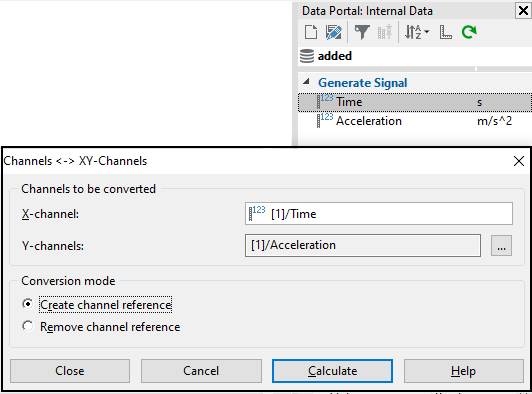Viewport: 532px width, 394px height.
Task: Select the Time channel row
Action: click(x=415, y=102)
